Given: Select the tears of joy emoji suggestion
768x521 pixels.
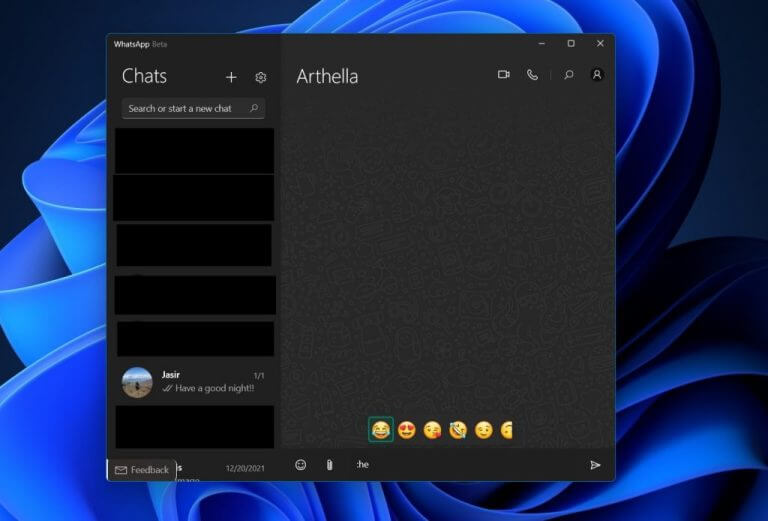Looking at the screenshot, I should click(380, 430).
